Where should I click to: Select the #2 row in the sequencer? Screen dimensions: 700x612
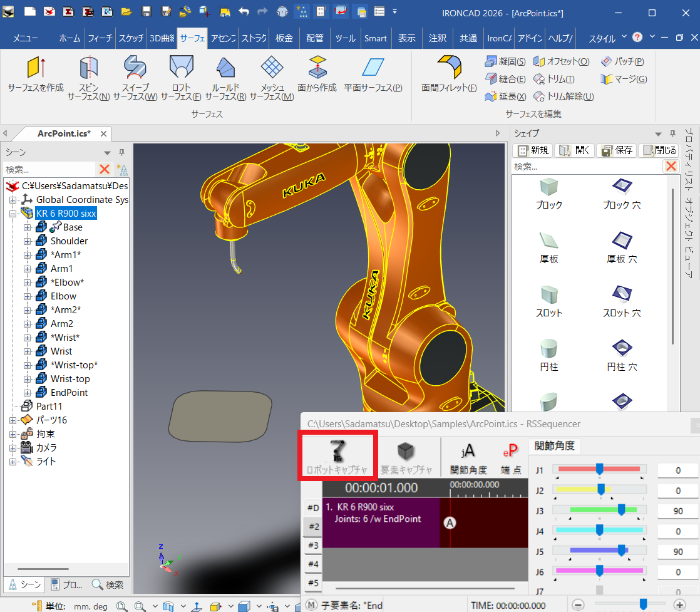click(313, 527)
